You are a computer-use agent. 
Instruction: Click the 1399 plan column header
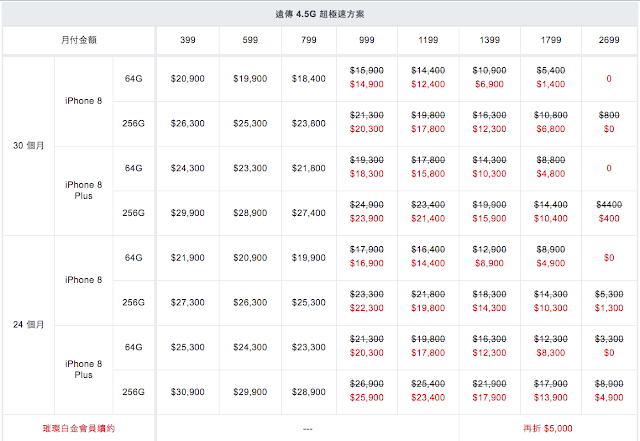[490, 41]
